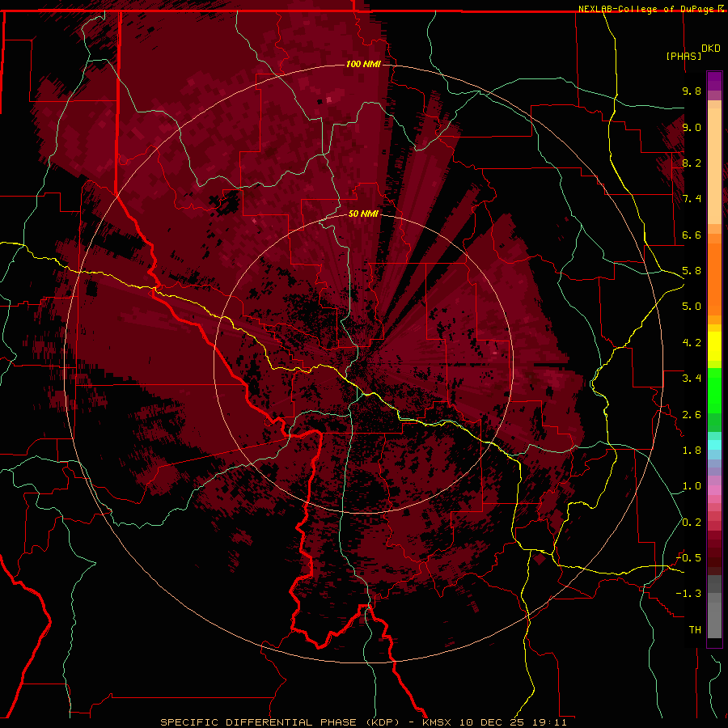
Task: Click the -0.5 scale value
Action: [688, 558]
